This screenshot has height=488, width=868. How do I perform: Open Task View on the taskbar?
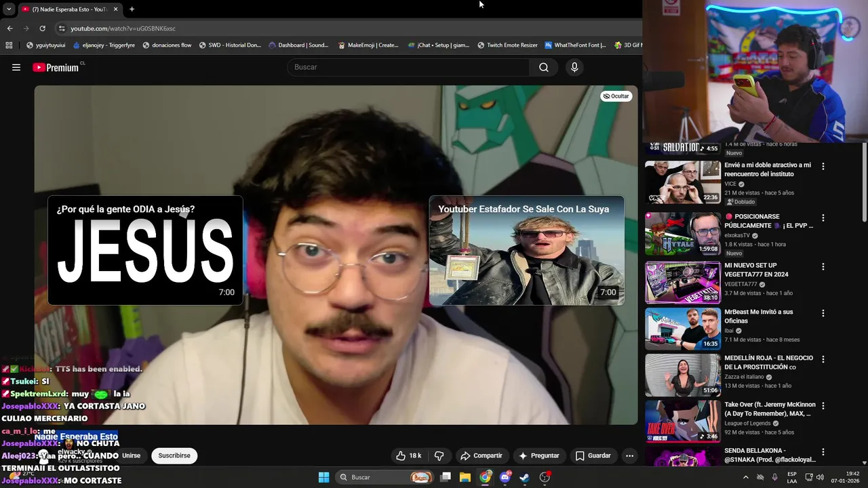pyautogui.click(x=446, y=477)
